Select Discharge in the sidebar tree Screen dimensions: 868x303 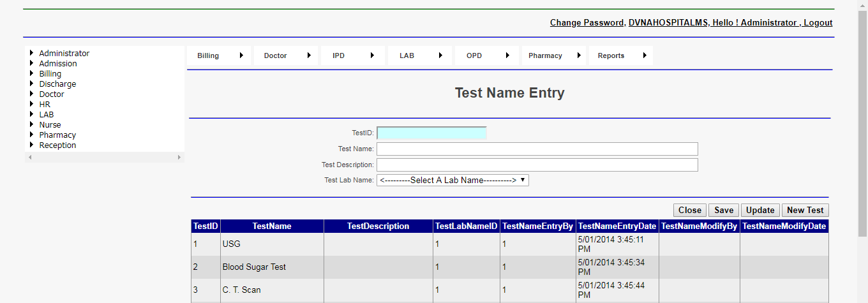coord(57,84)
